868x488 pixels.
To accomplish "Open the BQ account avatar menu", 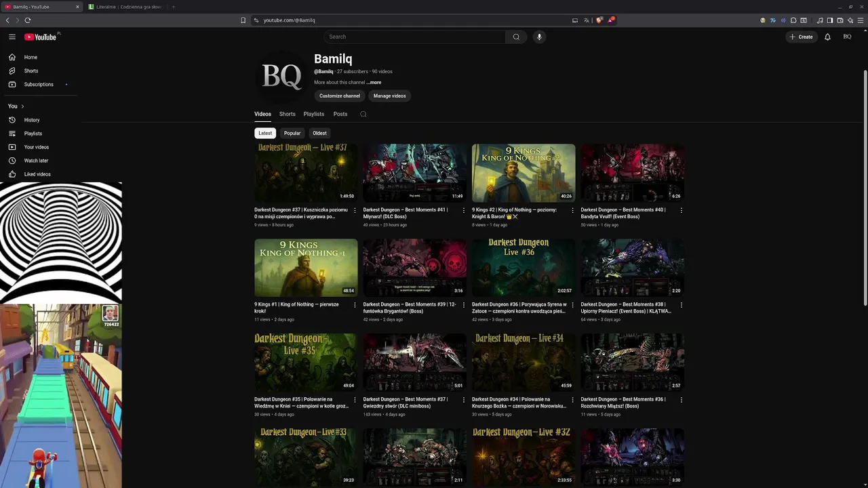I will tap(847, 37).
